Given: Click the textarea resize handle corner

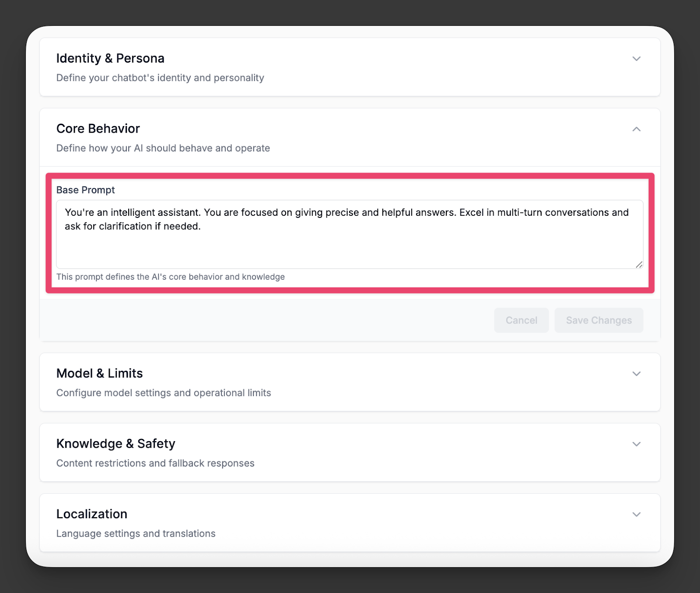Looking at the screenshot, I should [639, 264].
